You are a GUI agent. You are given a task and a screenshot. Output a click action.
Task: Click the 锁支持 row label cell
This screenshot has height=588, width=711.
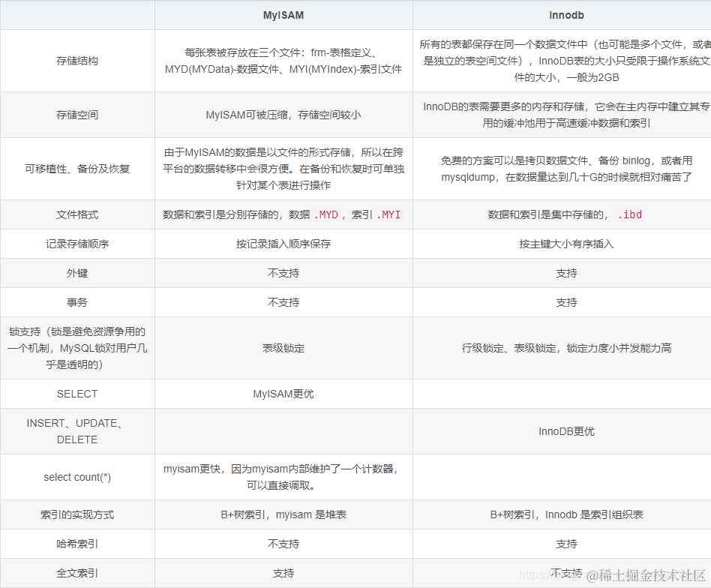point(77,348)
